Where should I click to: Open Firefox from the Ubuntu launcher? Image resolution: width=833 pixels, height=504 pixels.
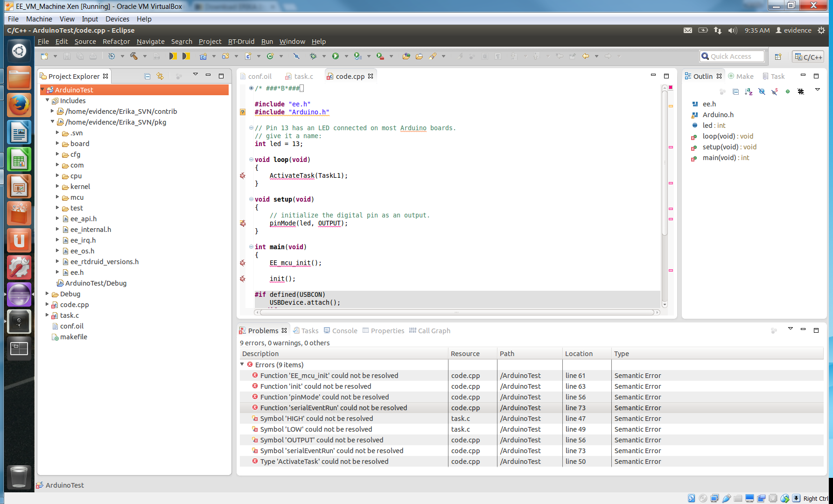click(19, 105)
